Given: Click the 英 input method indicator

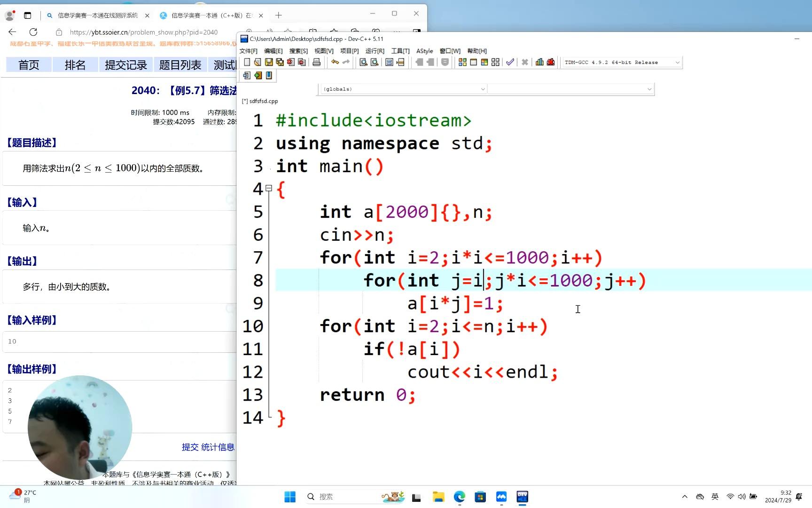Looking at the screenshot, I should [x=715, y=497].
